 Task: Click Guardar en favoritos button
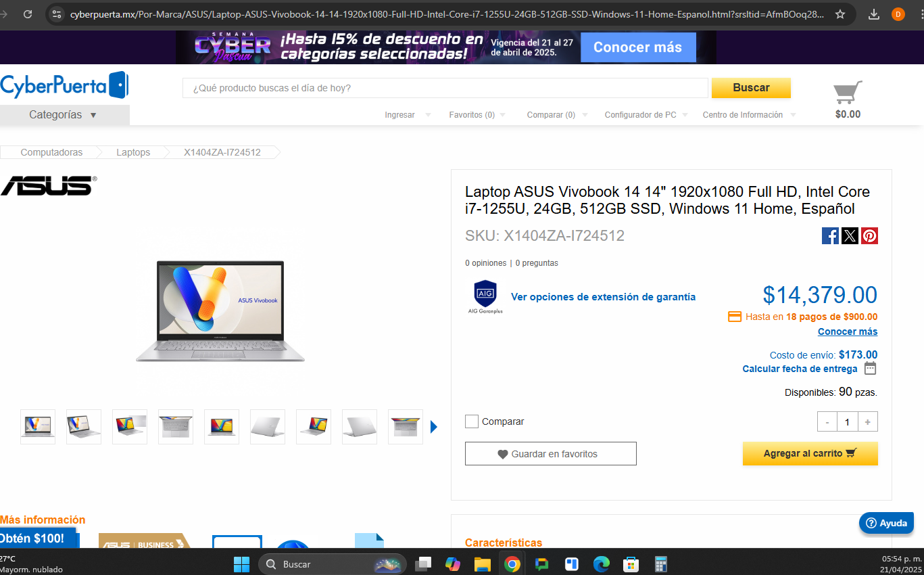click(x=551, y=454)
